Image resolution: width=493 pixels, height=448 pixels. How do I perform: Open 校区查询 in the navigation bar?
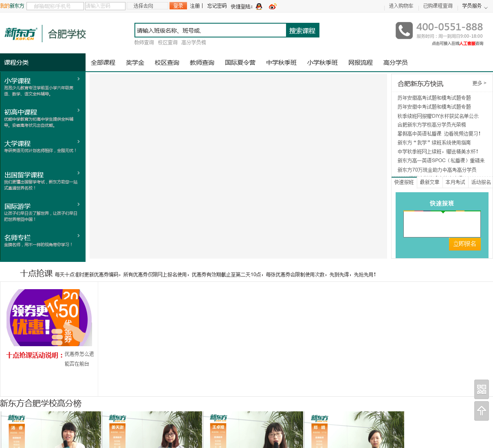(167, 63)
